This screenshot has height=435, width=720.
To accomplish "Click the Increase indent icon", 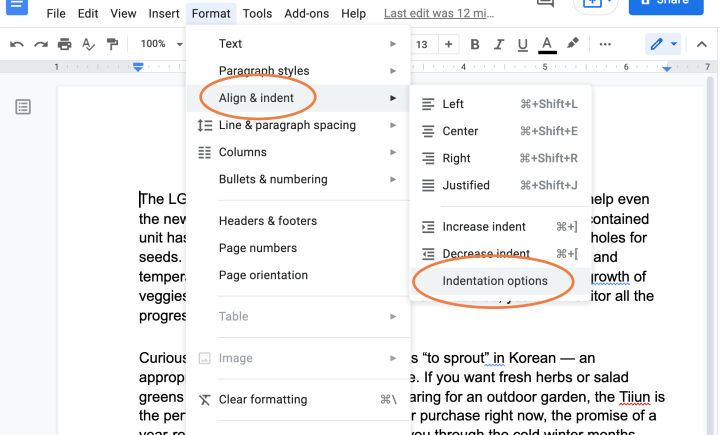I will 428,227.
